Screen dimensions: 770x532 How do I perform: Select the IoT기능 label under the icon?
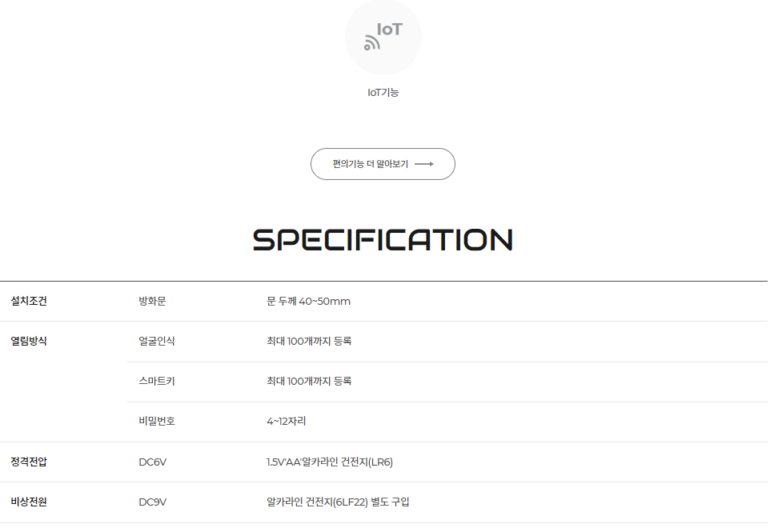coord(383,93)
